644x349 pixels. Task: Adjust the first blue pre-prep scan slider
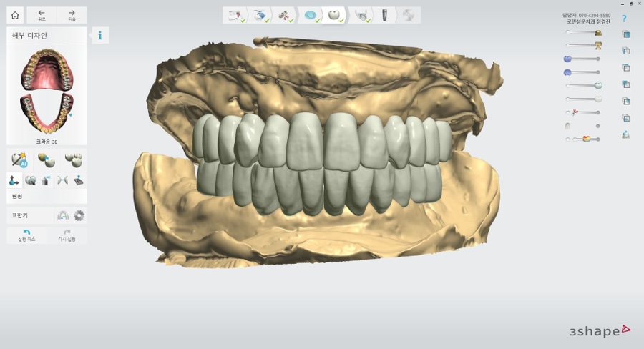[x=582, y=59]
